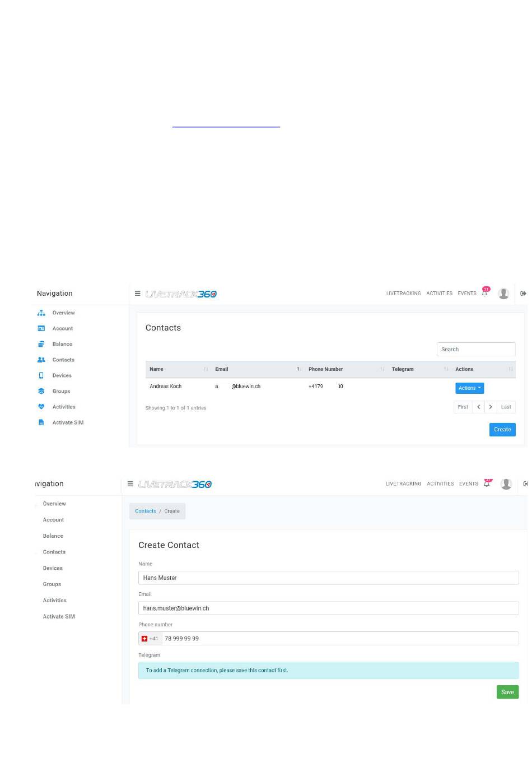Click the Name field containing Hans Muster
Image resolution: width=532 pixels, height=772 pixels.
click(x=328, y=578)
